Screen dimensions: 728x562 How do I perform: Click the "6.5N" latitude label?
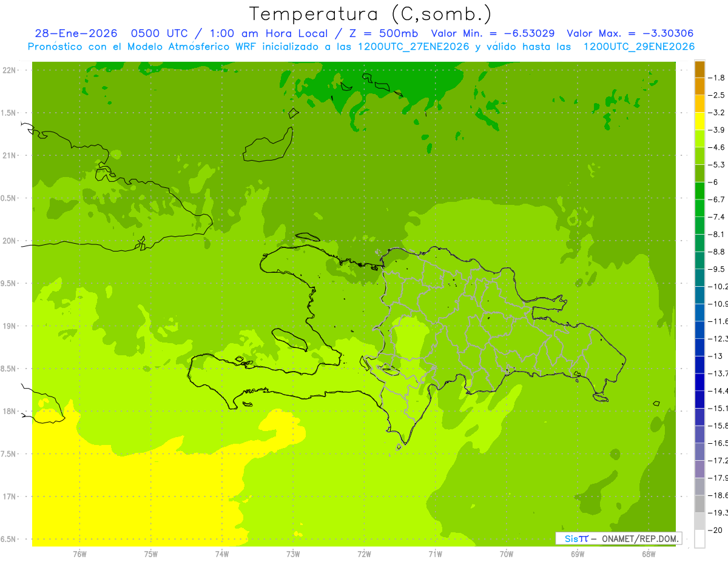point(9,540)
